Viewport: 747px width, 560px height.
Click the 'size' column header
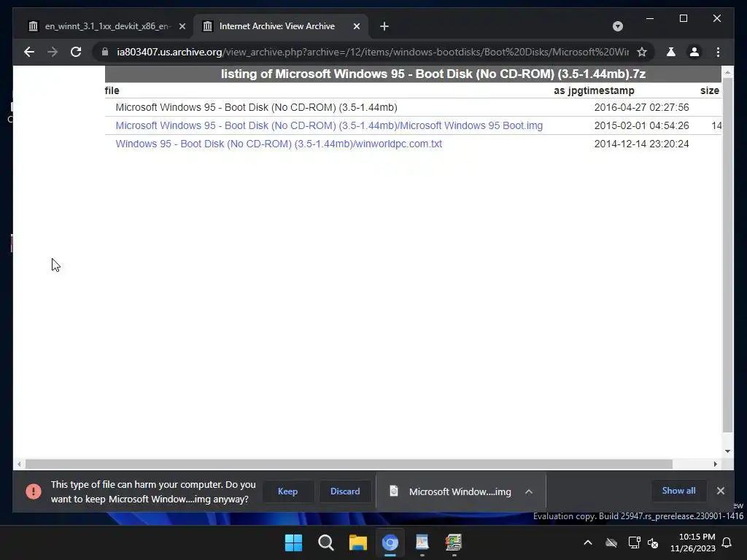(x=709, y=90)
